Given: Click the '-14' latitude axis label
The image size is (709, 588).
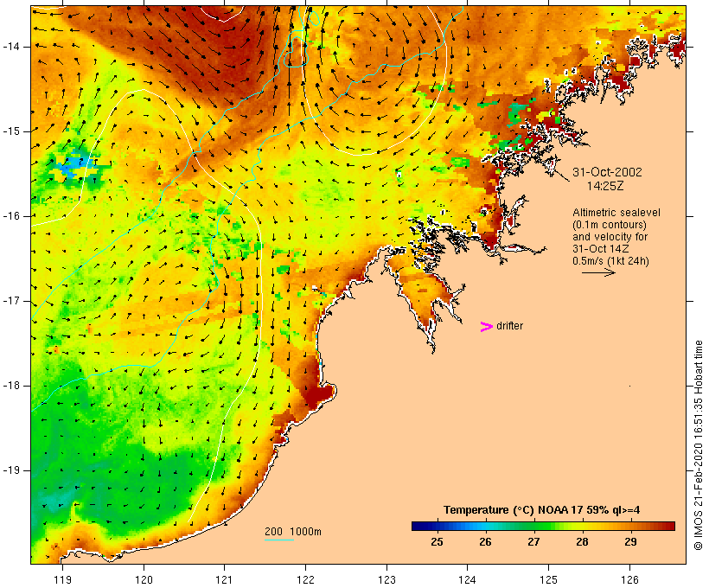Looking at the screenshot, I should [x=11, y=47].
